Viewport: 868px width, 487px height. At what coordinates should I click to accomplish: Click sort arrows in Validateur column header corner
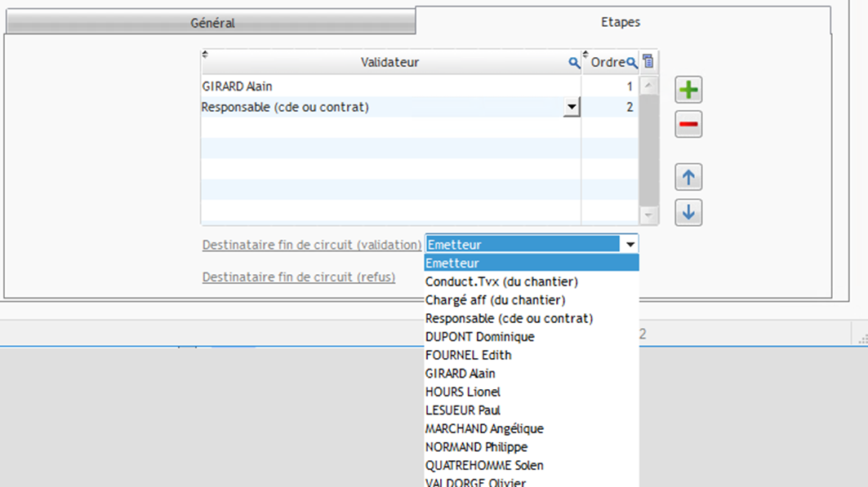[205, 55]
